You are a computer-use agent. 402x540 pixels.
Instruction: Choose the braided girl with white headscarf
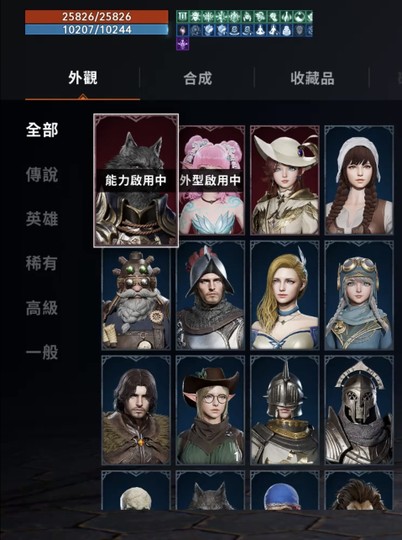click(x=359, y=180)
